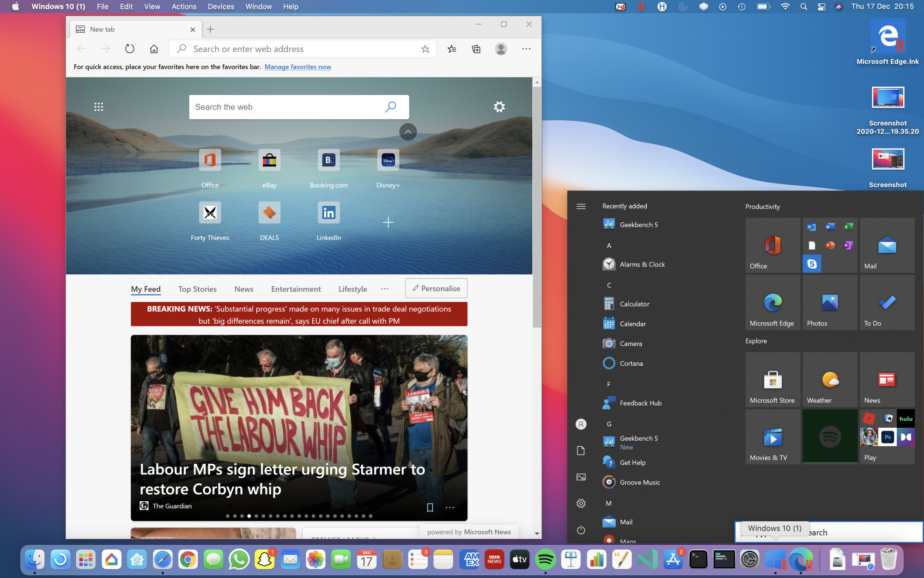
Task: Click the Personalise button
Action: tap(436, 288)
